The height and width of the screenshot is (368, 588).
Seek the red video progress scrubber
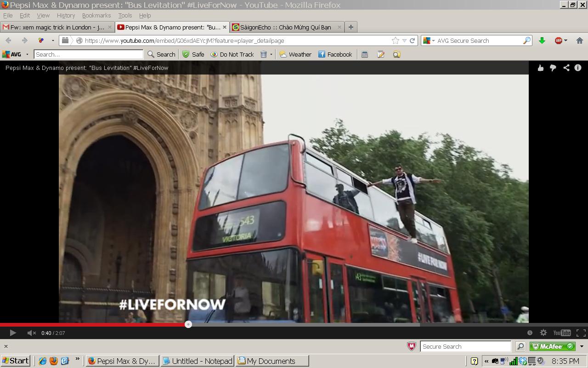188,324
